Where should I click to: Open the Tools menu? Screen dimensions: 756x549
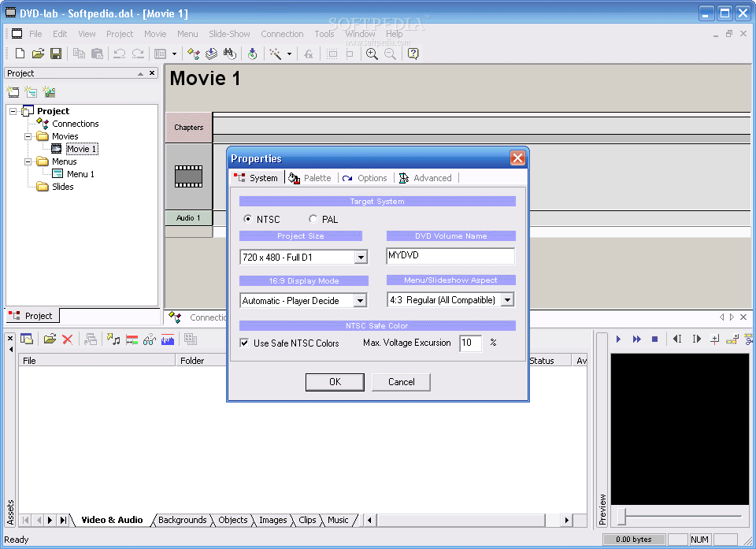coord(324,34)
